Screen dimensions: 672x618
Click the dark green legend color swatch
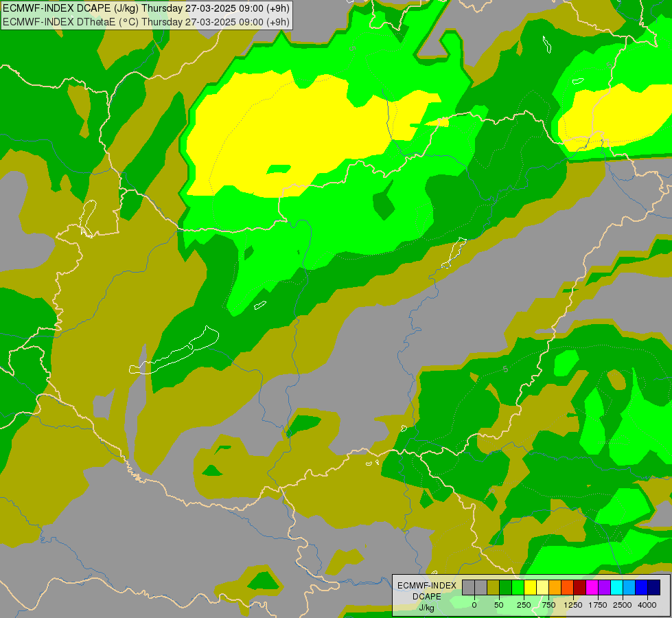point(506,587)
